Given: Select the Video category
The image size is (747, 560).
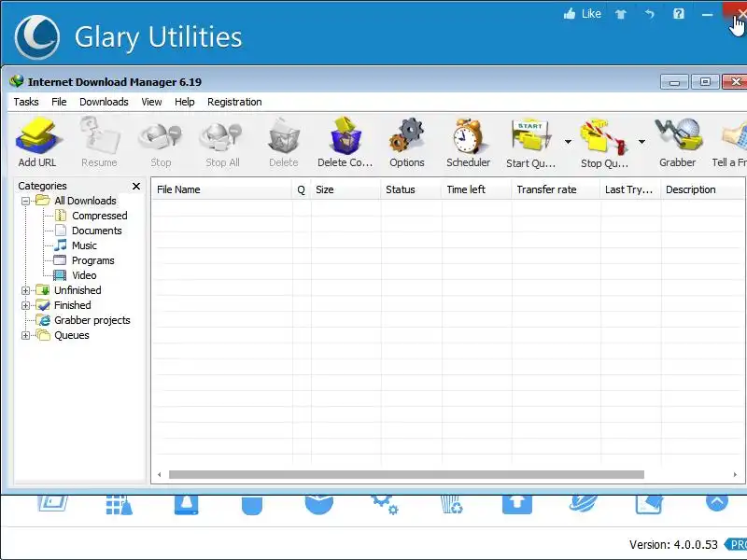Looking at the screenshot, I should point(84,275).
